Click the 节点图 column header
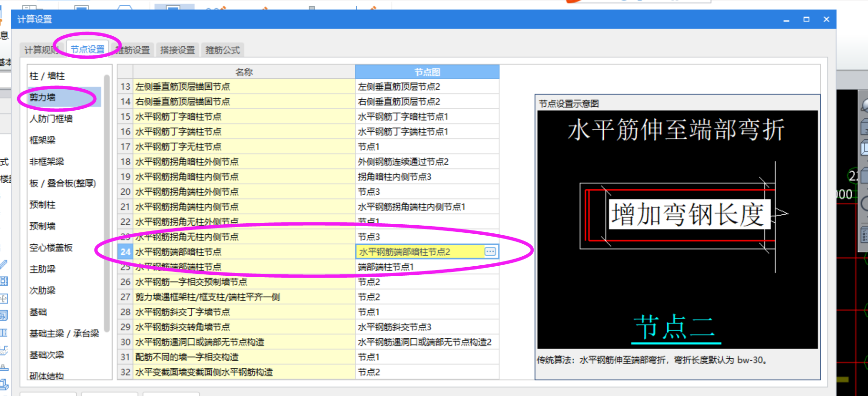The image size is (868, 396). tap(427, 72)
